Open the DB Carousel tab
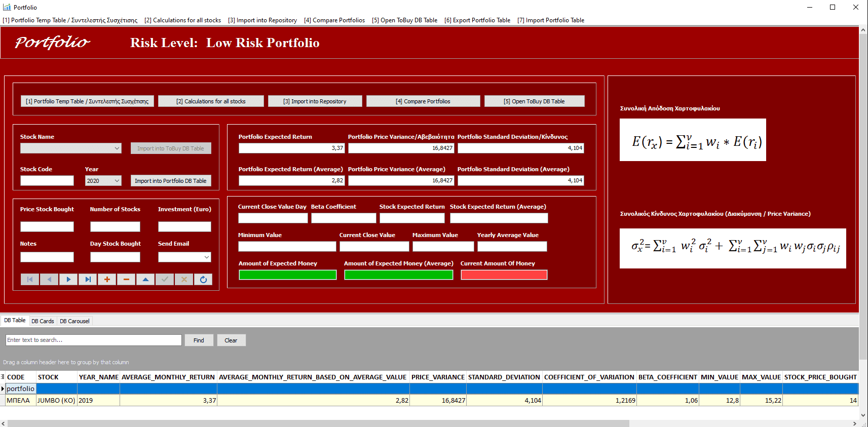 tap(74, 321)
